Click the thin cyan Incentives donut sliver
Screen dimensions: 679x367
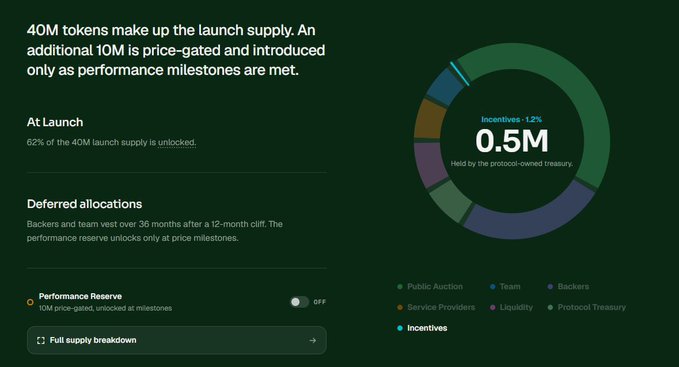tap(459, 74)
